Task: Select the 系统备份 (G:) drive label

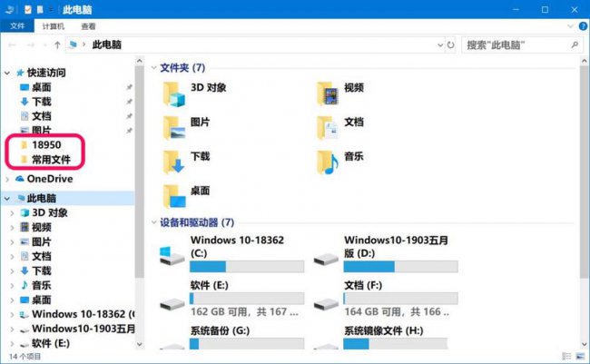Action: (x=221, y=331)
